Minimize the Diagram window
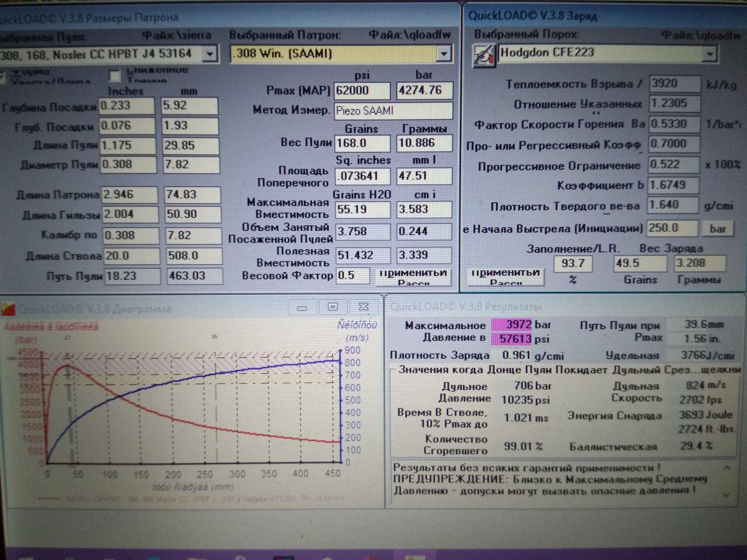Viewport: 747px width, 560px height. click(303, 307)
